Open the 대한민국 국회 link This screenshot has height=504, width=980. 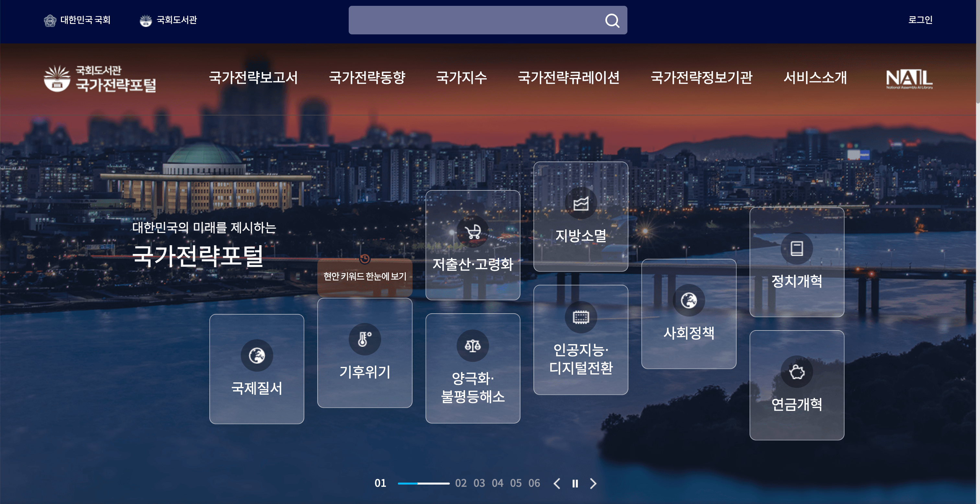pyautogui.click(x=77, y=20)
